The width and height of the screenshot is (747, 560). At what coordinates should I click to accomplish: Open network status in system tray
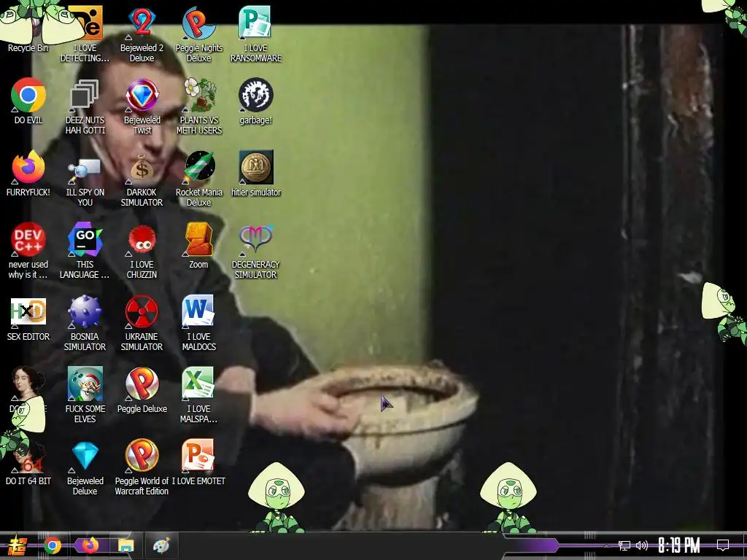click(x=624, y=545)
